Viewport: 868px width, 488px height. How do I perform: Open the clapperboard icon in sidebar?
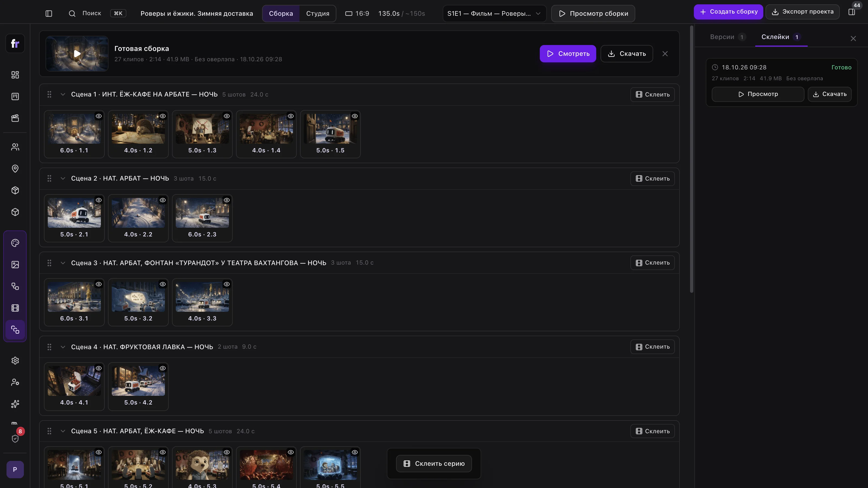tap(15, 118)
